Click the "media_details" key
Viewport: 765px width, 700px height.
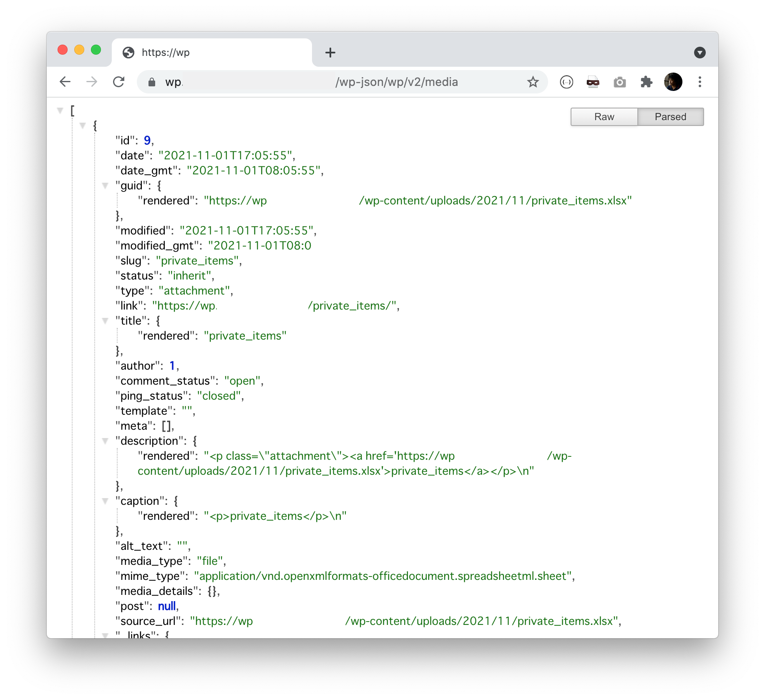[x=157, y=591]
